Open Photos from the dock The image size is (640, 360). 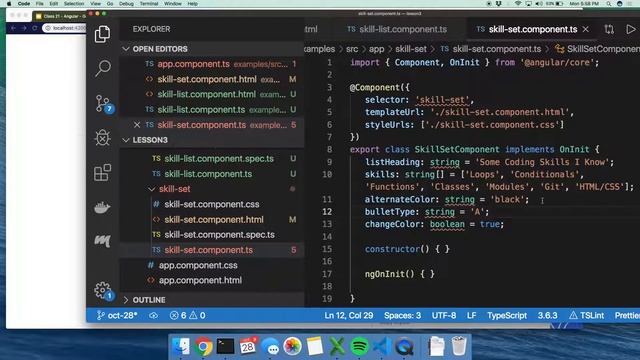292,347
